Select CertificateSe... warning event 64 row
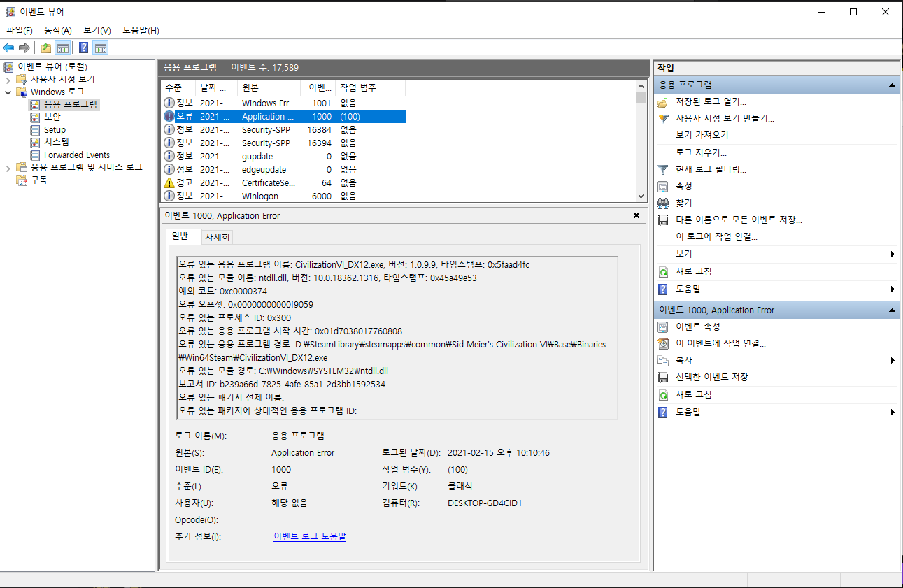Screen dimensions: 903x588 point(283,182)
